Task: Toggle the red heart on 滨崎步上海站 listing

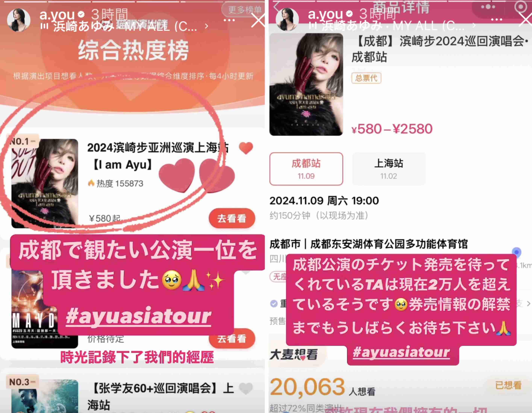Action: pos(246,148)
